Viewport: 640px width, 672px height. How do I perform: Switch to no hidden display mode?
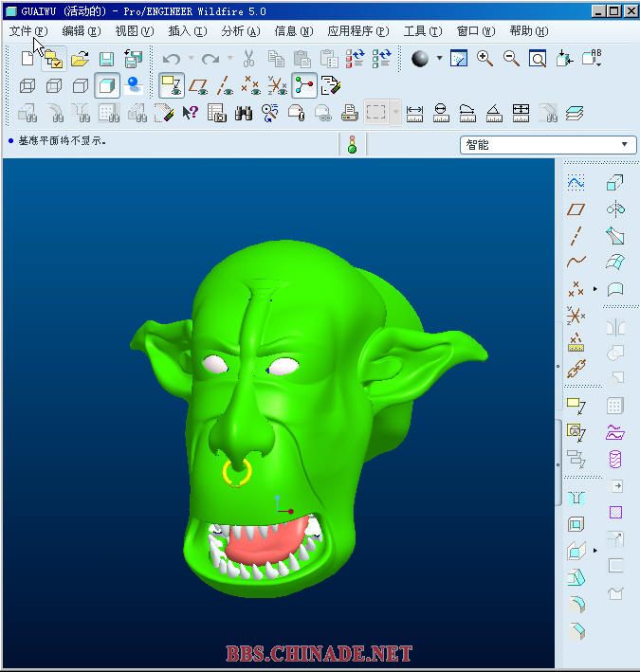point(81,85)
